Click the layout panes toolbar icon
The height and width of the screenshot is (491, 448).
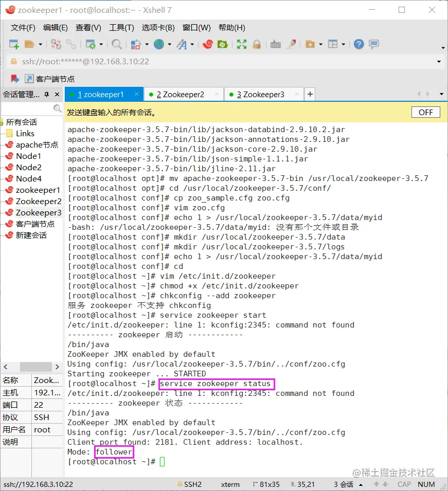coord(333,44)
